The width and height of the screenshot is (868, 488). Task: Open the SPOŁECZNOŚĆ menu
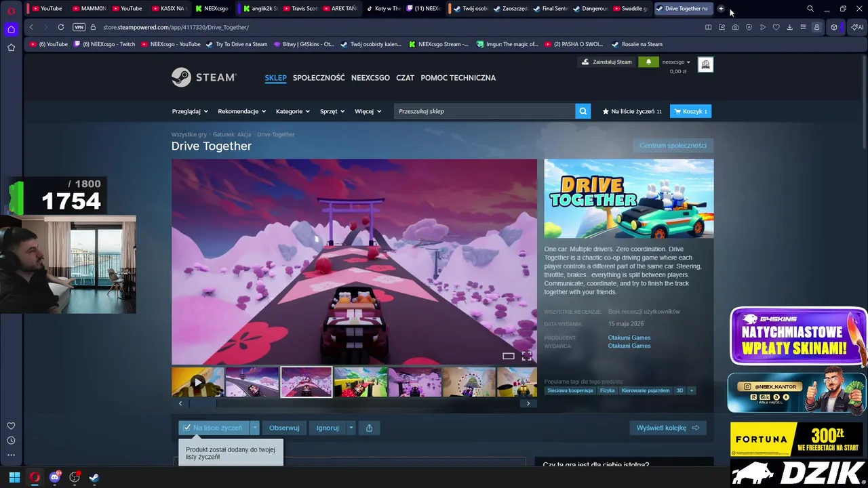(319, 77)
